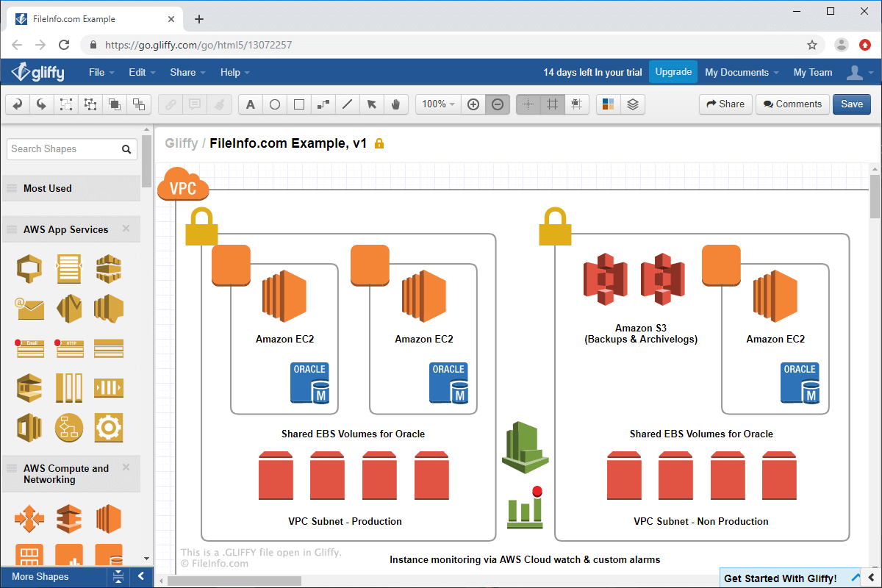The height and width of the screenshot is (588, 882).
Task: Click the greyed-out chain link icon
Action: 171,104
